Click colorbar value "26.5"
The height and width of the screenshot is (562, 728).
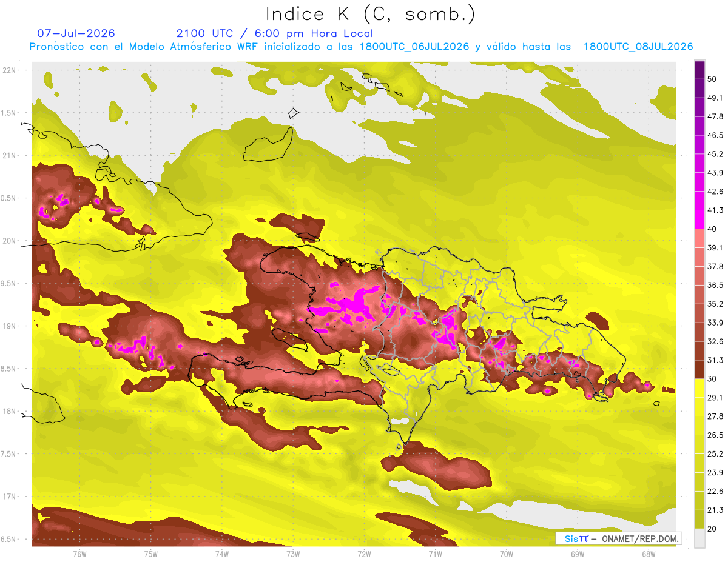pos(715,435)
